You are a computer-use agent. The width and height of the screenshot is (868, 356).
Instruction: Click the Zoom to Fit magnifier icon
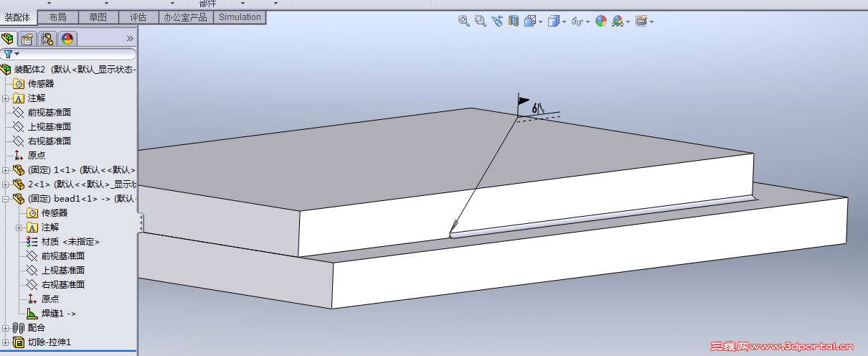pyautogui.click(x=464, y=22)
